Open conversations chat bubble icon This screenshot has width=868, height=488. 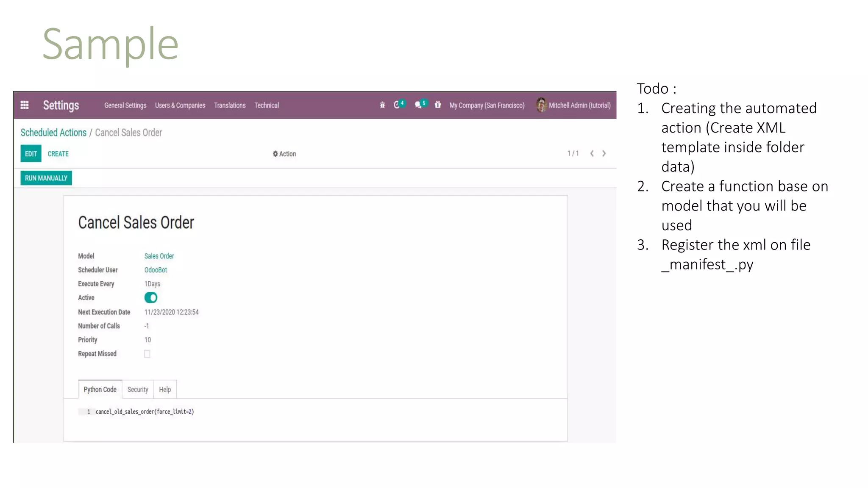coord(419,105)
